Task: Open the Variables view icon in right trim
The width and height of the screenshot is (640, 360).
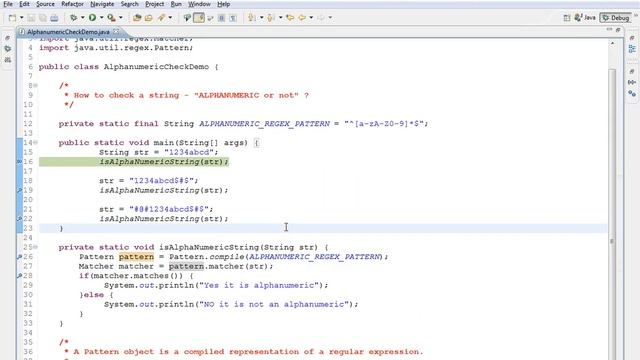Action: pos(632,82)
